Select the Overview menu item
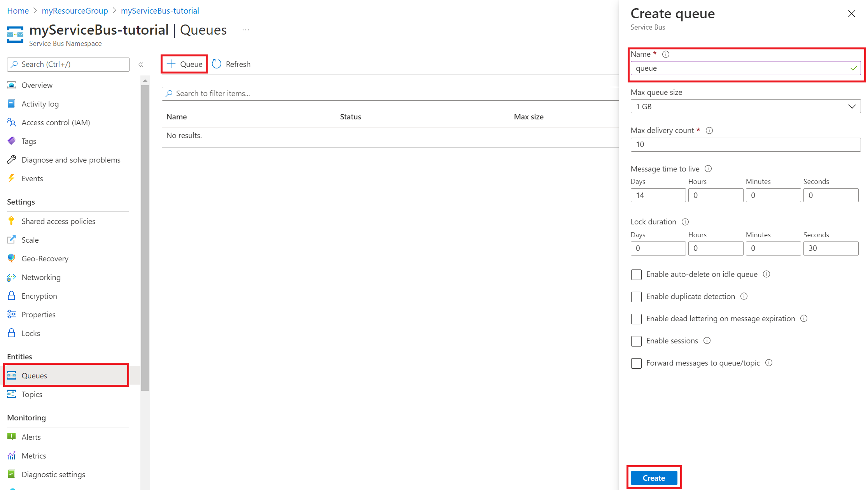This screenshot has height=490, width=868. 37,85
